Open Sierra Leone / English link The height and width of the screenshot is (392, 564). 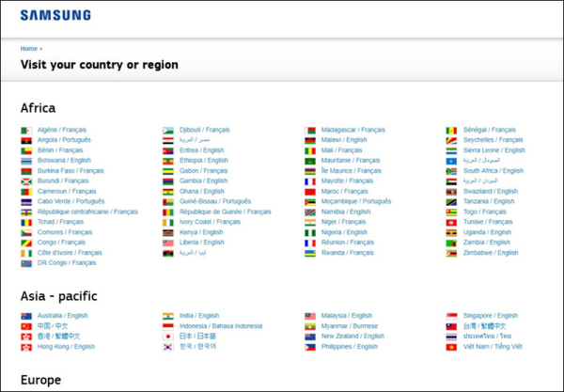point(494,150)
